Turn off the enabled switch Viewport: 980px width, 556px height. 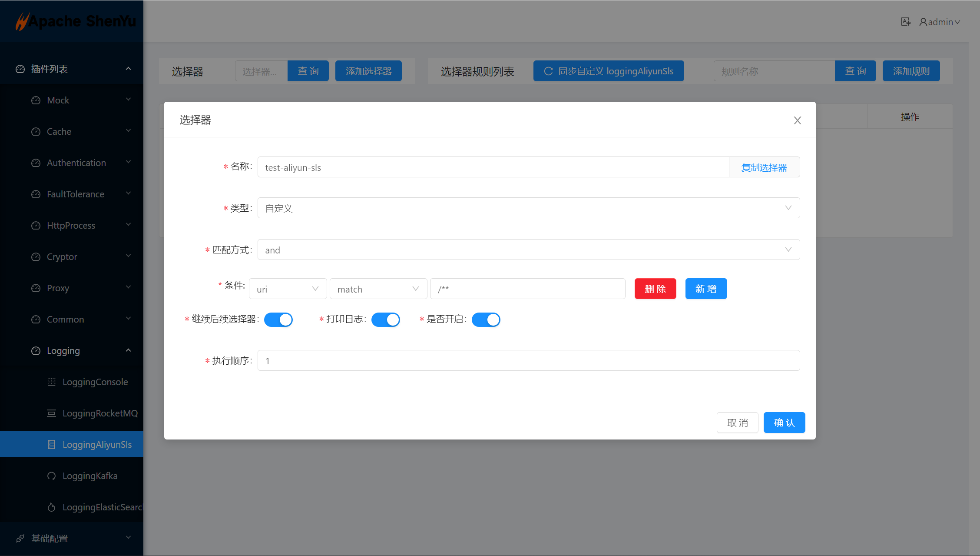pyautogui.click(x=486, y=320)
